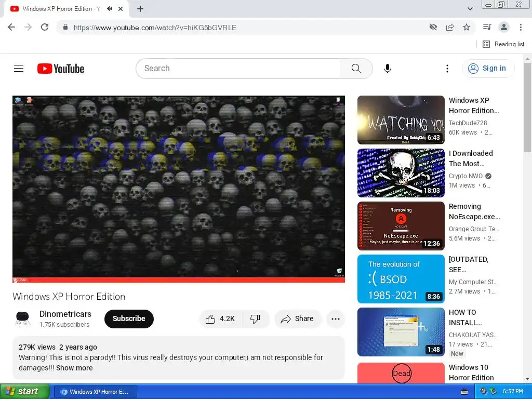Dislike this video
The image size is (532, 399).
[x=255, y=318]
